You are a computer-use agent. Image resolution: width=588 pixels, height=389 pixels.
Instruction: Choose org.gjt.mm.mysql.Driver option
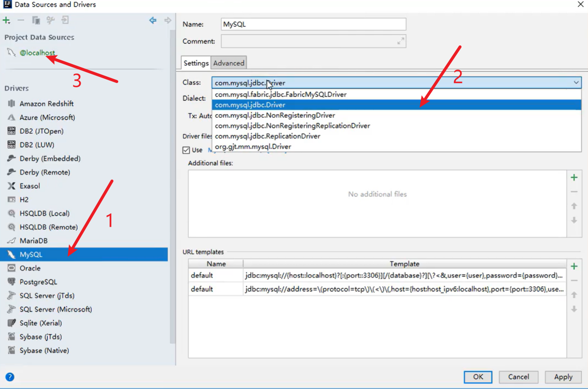(396, 146)
